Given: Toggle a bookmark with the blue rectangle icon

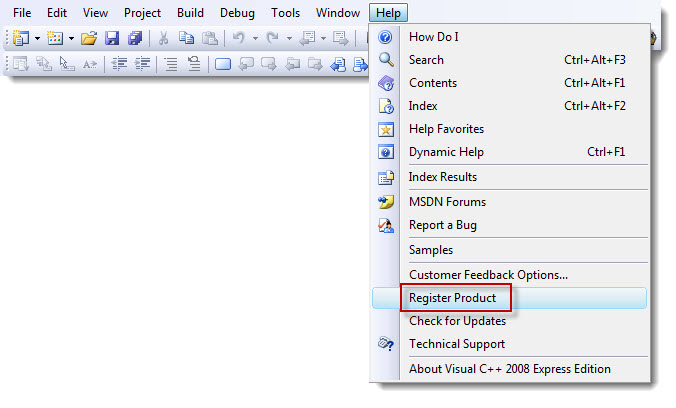Looking at the screenshot, I should (223, 64).
